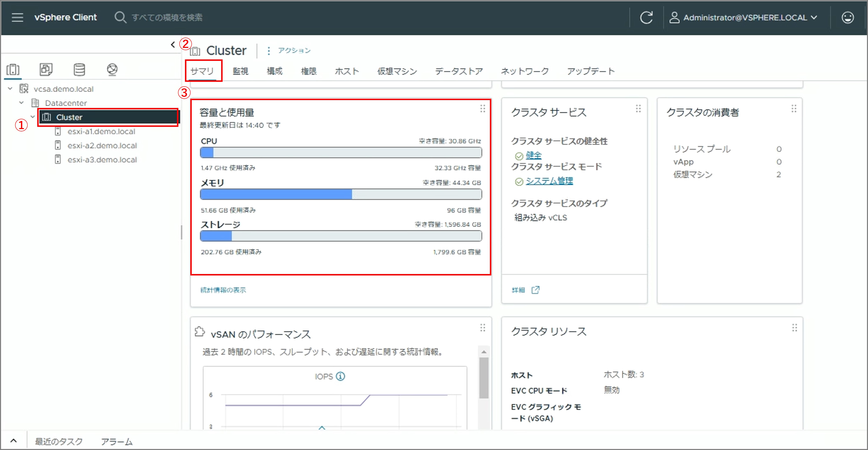
Task: Click the 健全 health status link
Action: [x=534, y=155]
